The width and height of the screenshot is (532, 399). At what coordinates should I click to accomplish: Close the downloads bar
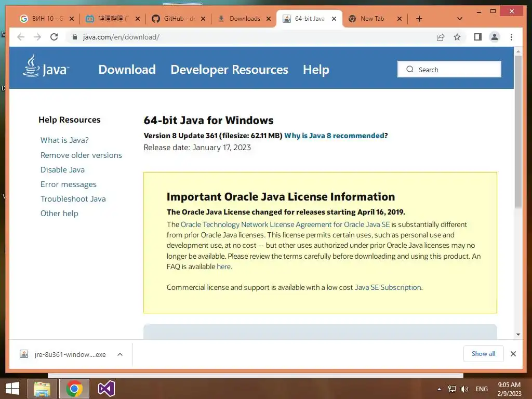pyautogui.click(x=513, y=354)
